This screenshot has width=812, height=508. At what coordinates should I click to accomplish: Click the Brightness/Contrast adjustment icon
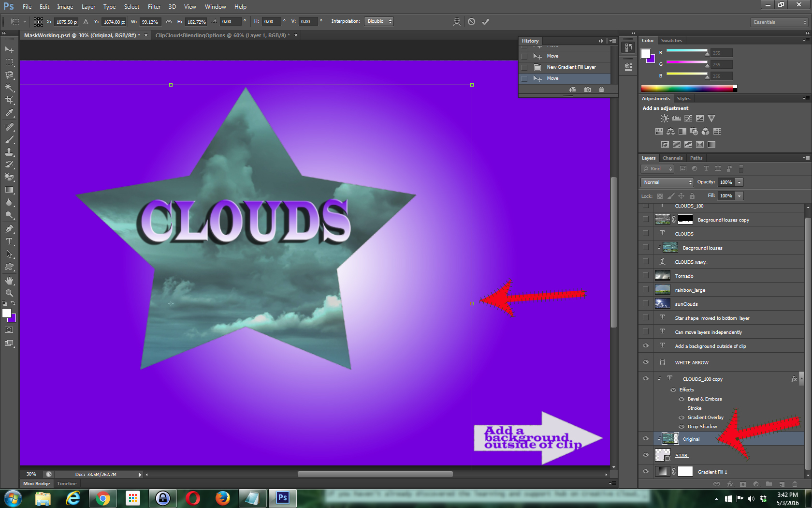tap(665, 119)
